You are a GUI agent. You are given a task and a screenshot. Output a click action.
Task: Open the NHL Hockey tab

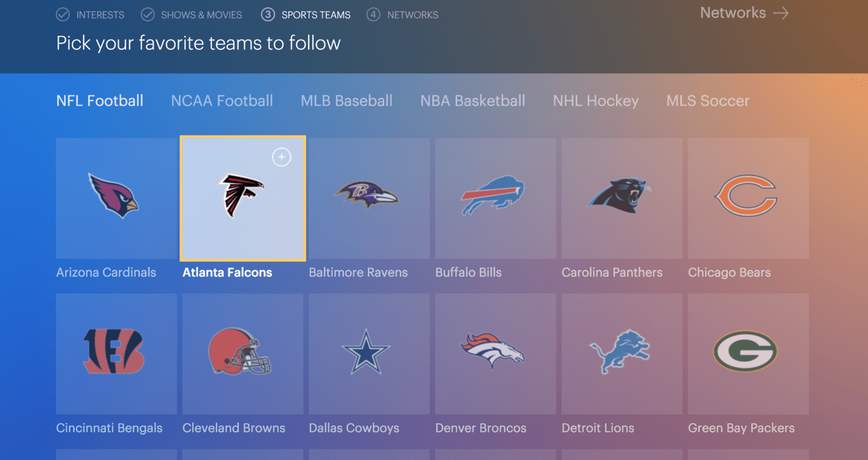[596, 101]
